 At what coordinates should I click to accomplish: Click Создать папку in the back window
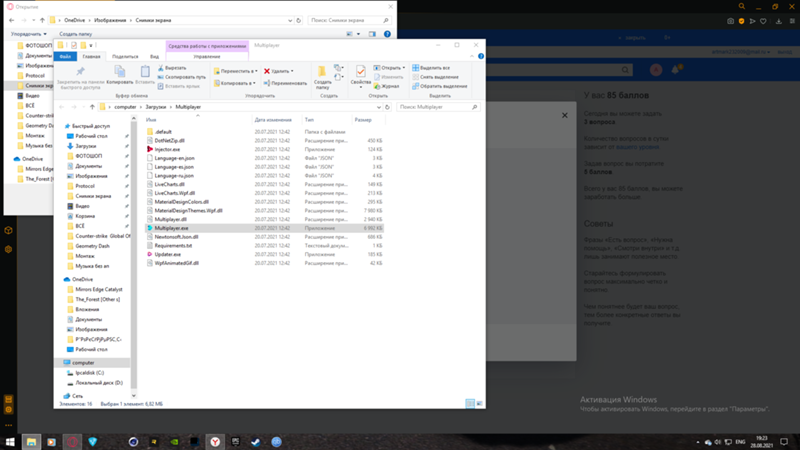point(76,34)
